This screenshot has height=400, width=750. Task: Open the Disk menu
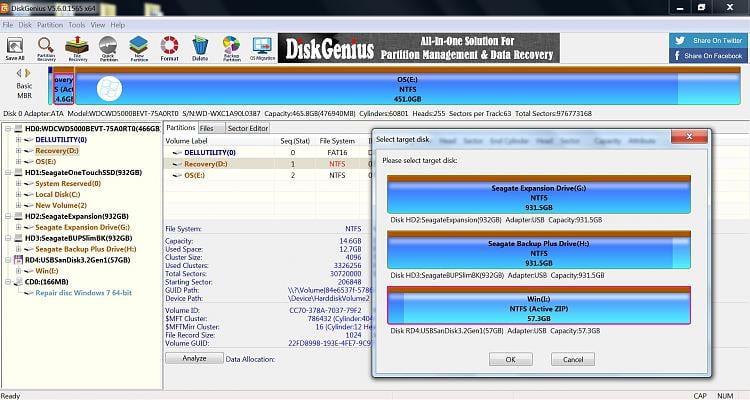(x=25, y=25)
